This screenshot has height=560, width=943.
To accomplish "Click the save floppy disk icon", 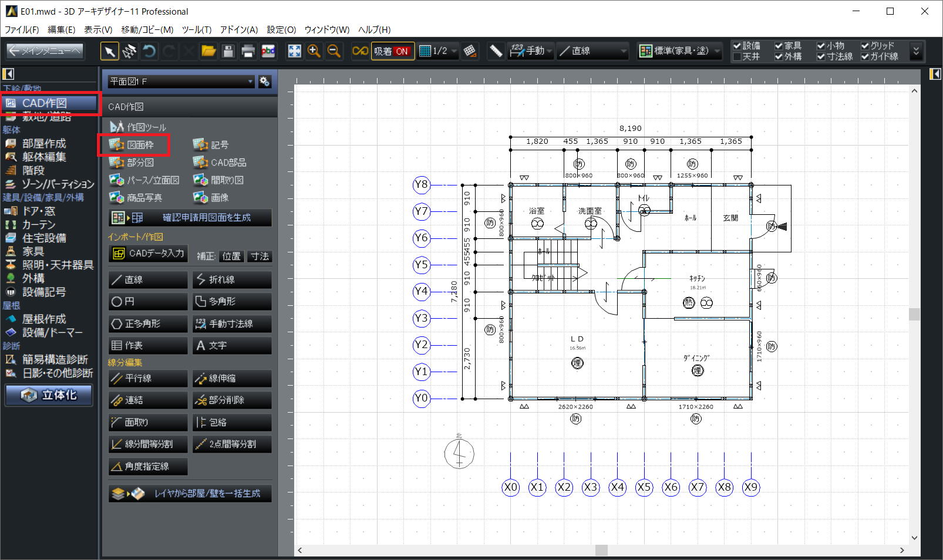I will click(228, 52).
